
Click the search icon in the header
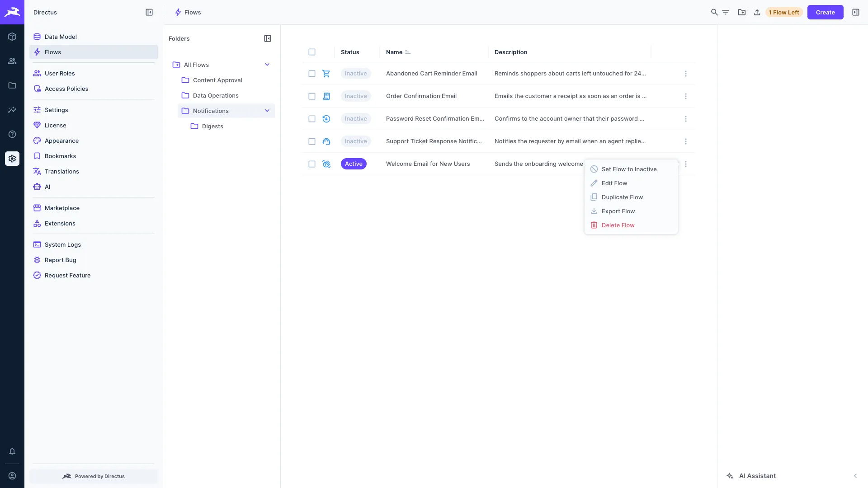tap(714, 12)
